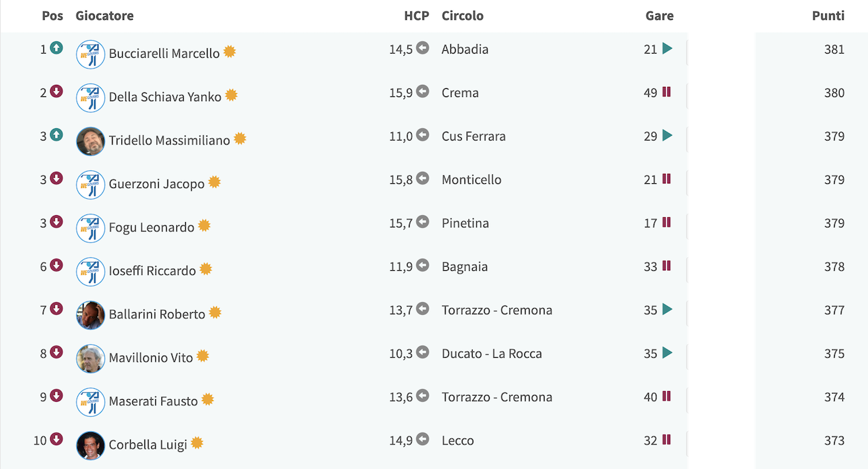Click the Gare column header
The image size is (868, 469).
point(659,16)
